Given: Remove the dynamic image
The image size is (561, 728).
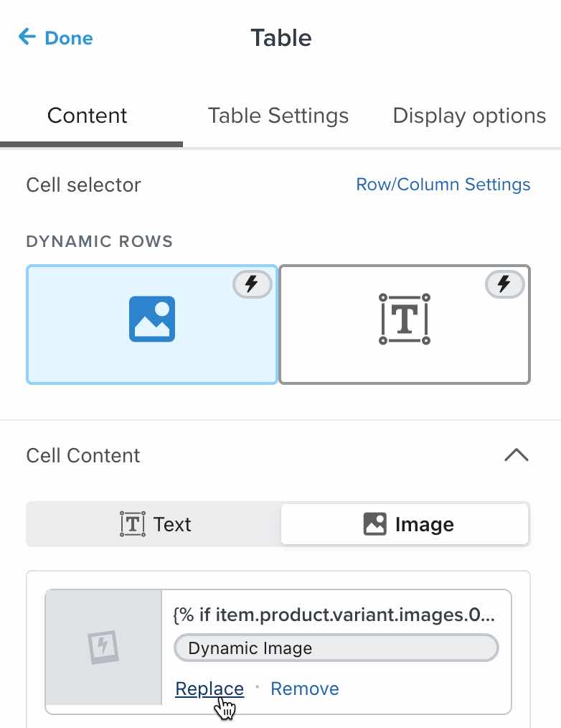Looking at the screenshot, I should point(304,689).
